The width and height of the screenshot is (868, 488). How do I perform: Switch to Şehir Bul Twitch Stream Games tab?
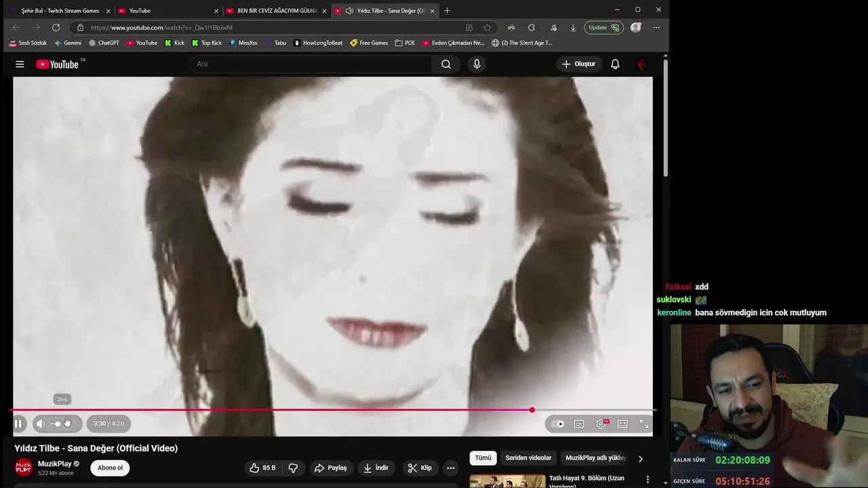(x=59, y=11)
